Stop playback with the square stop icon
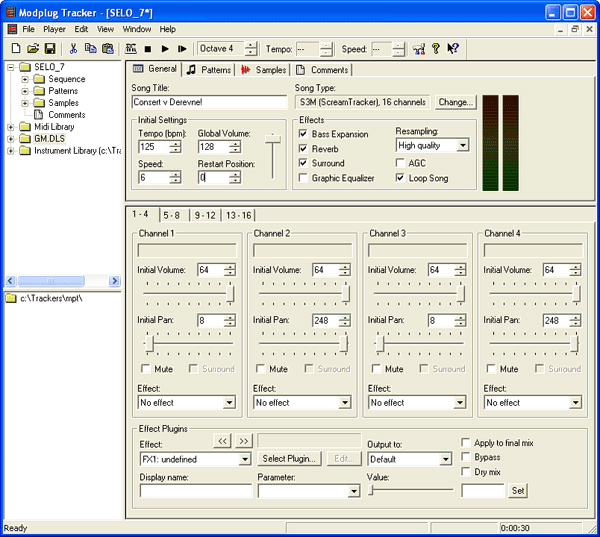Image resolution: width=600 pixels, height=537 pixels. pos(147,48)
